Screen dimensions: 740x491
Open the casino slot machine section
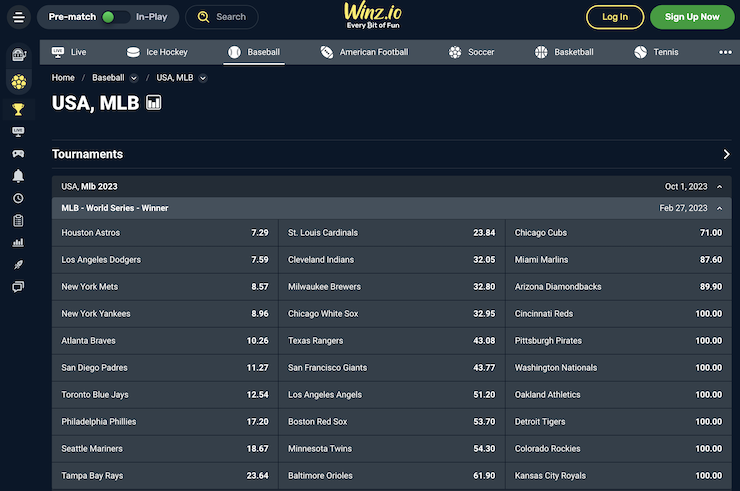point(18,55)
